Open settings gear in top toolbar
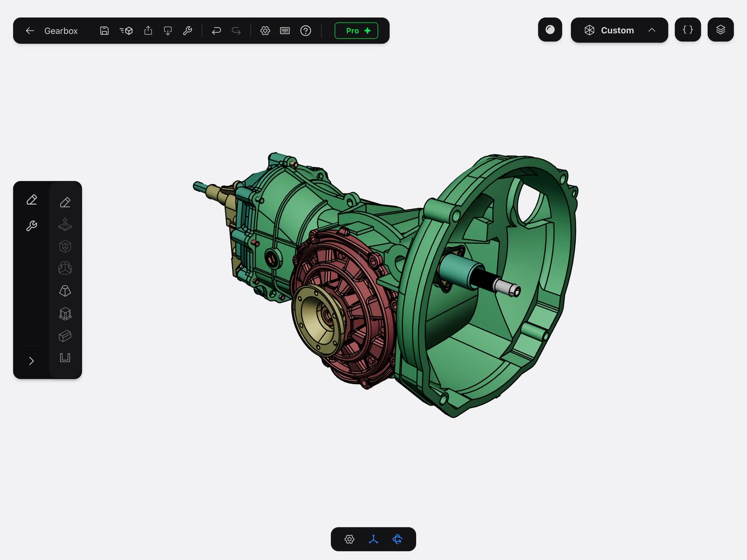 pos(265,31)
